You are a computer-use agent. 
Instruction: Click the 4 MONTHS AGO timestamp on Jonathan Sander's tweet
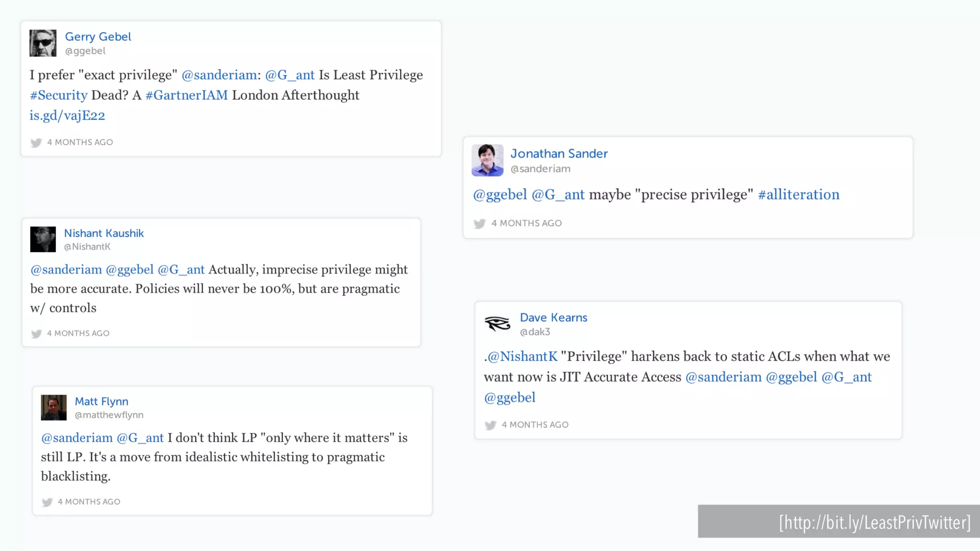click(526, 223)
